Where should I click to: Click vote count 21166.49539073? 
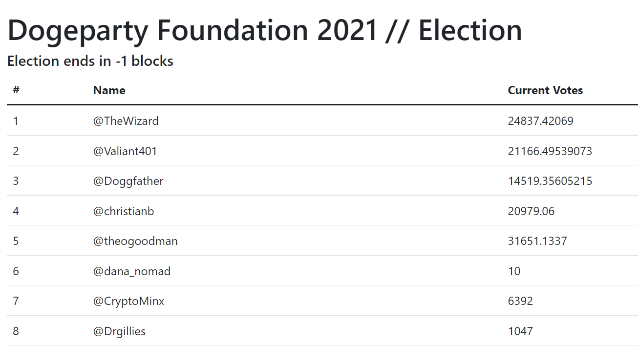coord(550,151)
